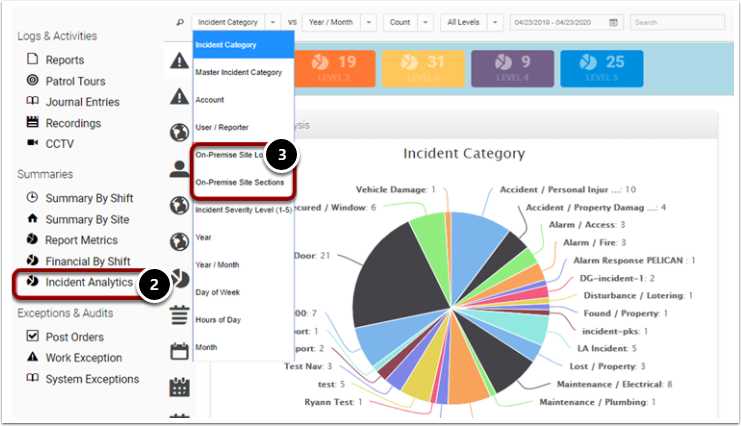
Task: Click the Summary By Site home icon
Action: tap(33, 218)
